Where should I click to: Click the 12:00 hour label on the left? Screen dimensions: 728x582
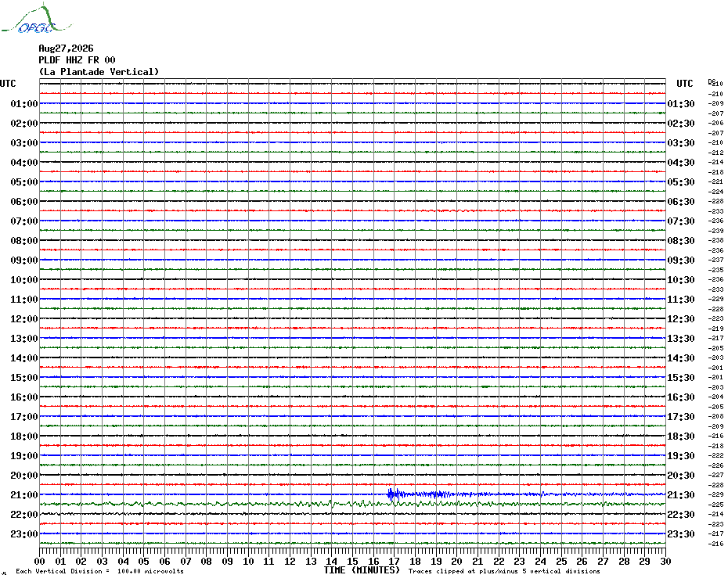coord(24,319)
